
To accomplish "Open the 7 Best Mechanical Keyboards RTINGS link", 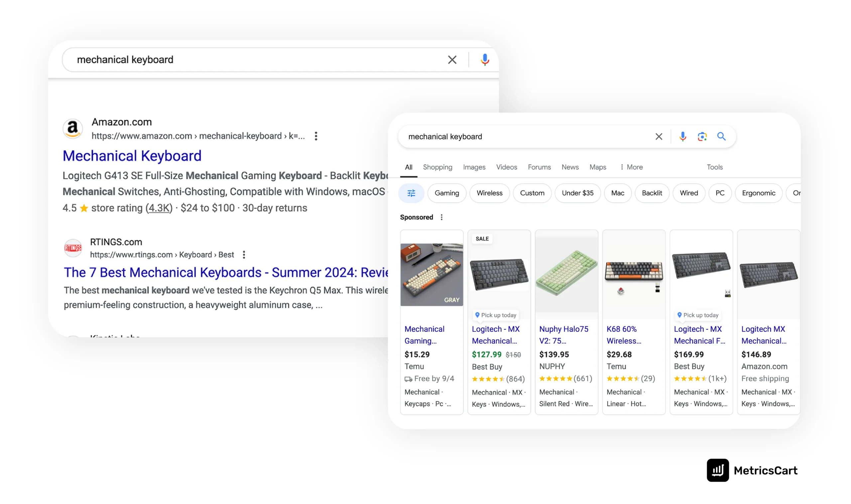I will (x=226, y=272).
